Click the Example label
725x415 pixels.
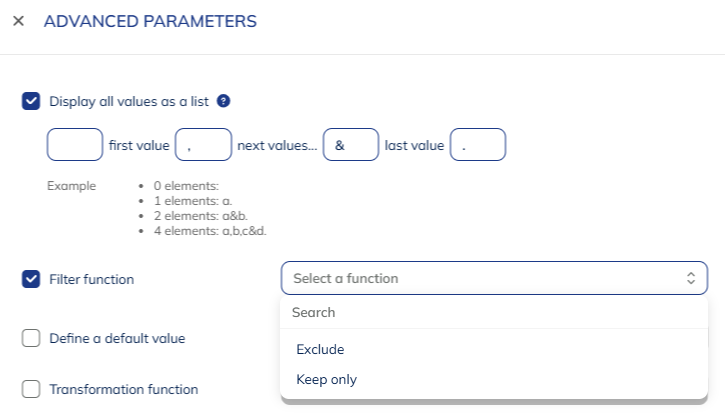[x=72, y=186]
